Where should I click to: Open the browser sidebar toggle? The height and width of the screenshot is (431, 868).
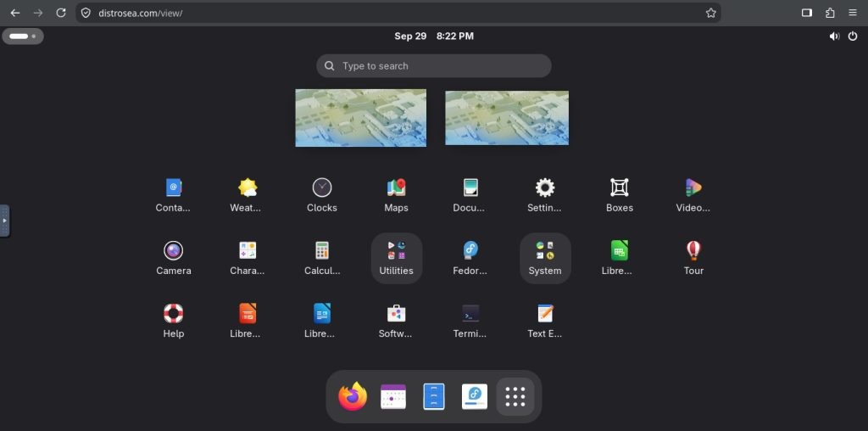pyautogui.click(x=807, y=13)
